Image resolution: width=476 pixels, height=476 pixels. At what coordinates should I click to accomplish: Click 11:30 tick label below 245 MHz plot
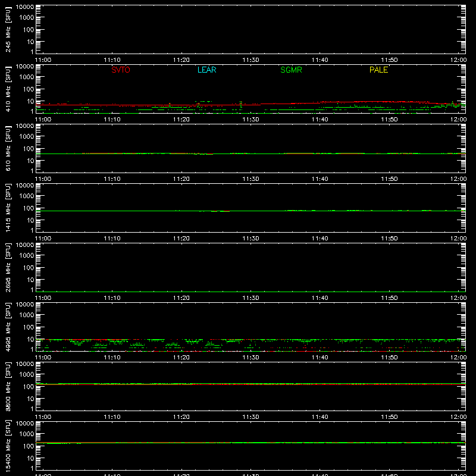point(250,60)
